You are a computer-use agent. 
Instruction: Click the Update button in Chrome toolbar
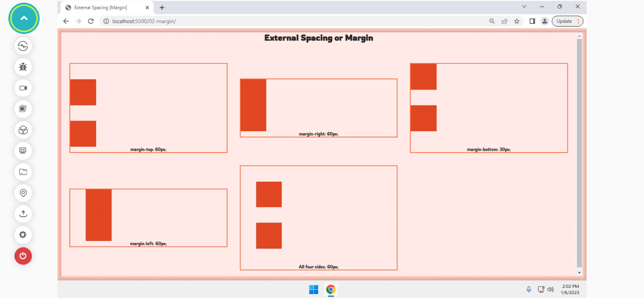point(567,21)
